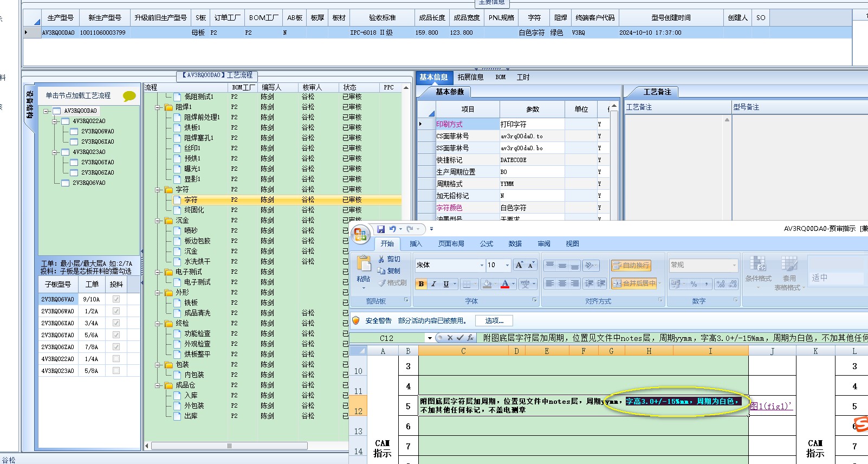Click the Increase Decimal icon
The width and height of the screenshot is (868, 464).
coord(720,283)
